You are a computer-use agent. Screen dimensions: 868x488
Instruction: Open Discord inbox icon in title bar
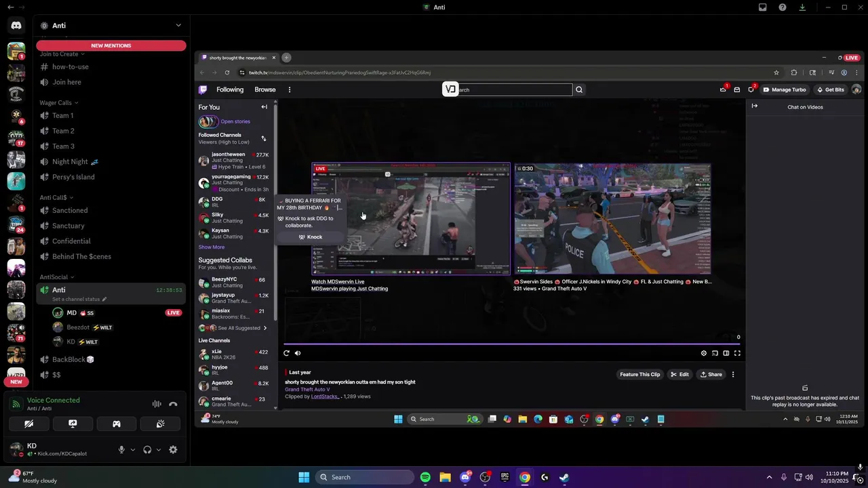pyautogui.click(x=763, y=7)
